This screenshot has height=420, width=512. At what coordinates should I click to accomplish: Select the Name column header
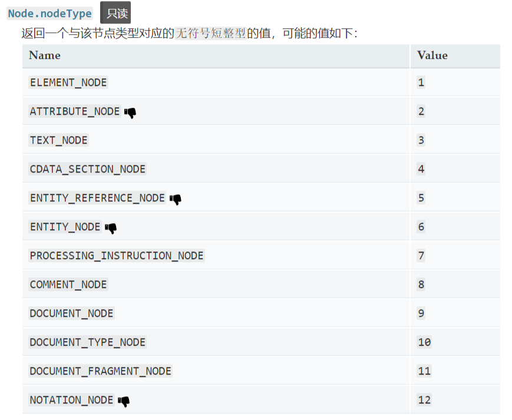point(216,56)
